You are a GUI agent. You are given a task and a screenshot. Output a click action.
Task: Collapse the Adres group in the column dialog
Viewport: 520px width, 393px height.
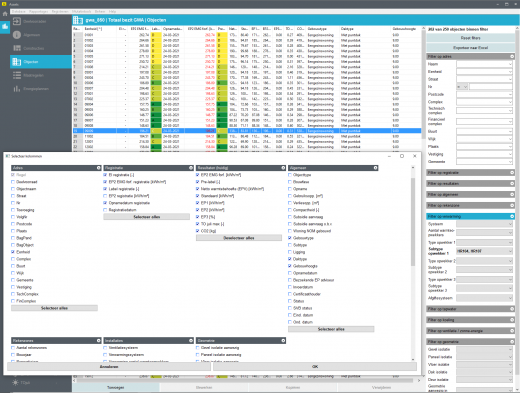99,168
